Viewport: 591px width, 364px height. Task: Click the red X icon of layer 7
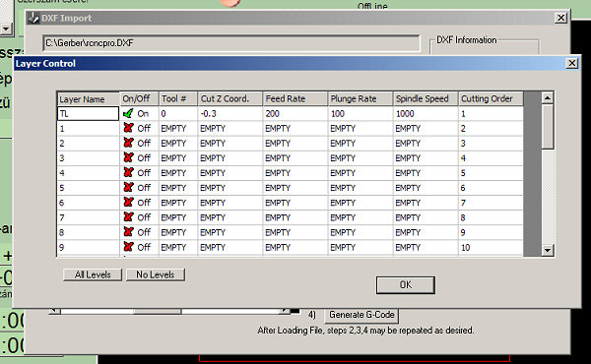coord(128,217)
